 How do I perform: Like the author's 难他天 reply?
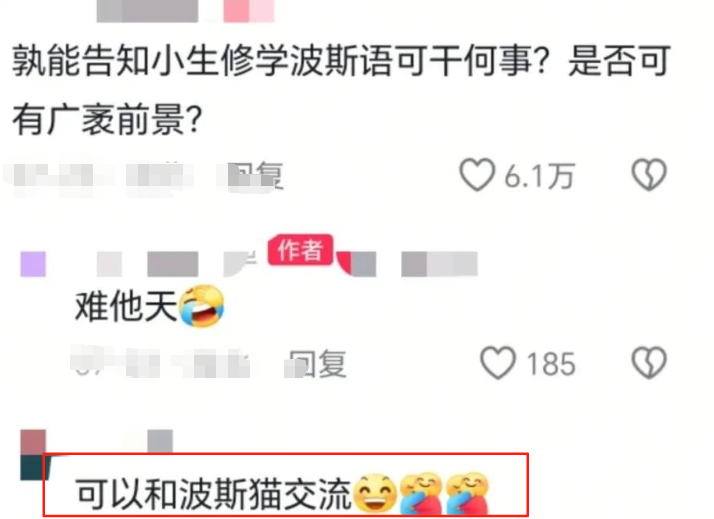pos(498,363)
